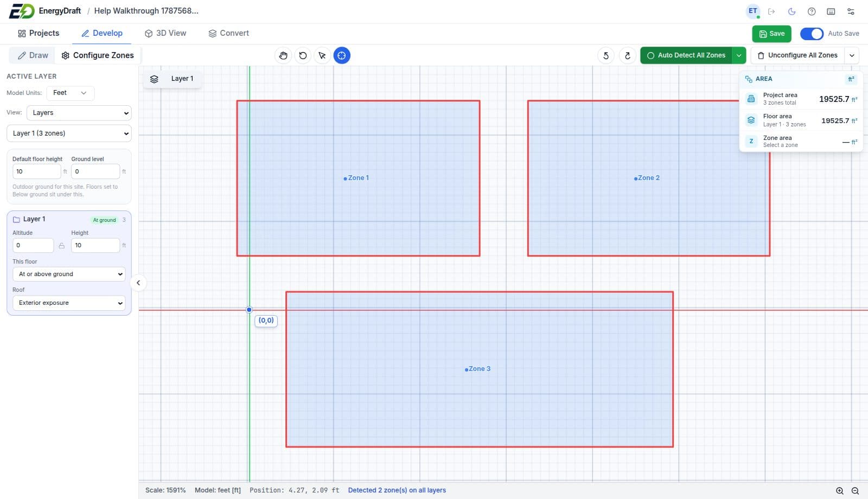The image size is (868, 499).
Task: Expand the Unconfigure options arrow
Action: point(852,55)
